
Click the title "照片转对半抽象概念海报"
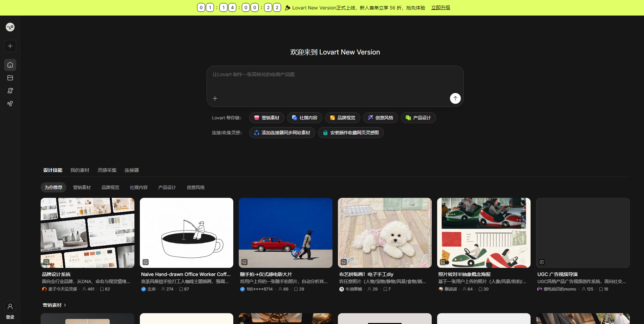(465, 274)
